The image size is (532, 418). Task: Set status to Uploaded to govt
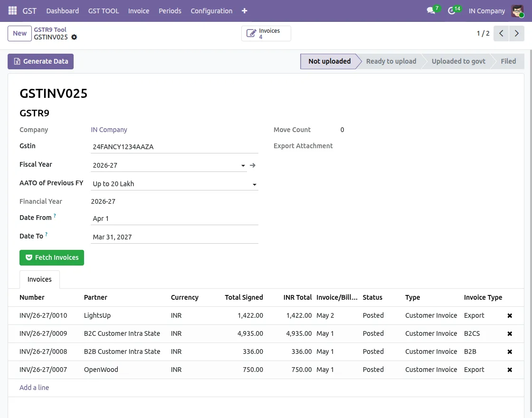[458, 61]
